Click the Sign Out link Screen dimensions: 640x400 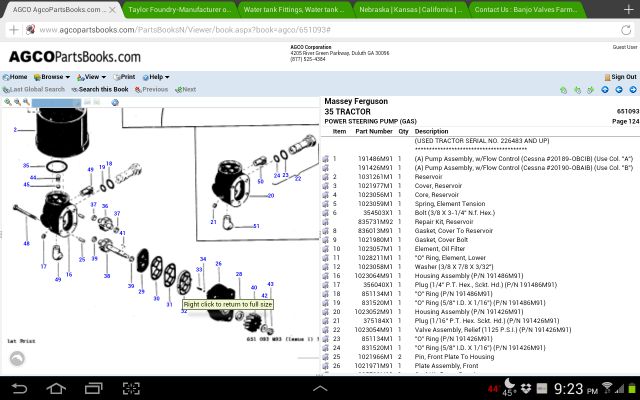620,77
